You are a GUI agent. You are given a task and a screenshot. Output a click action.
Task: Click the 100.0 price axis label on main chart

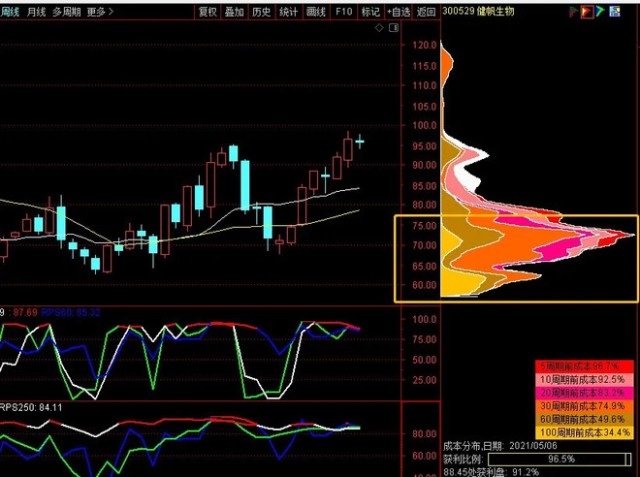[x=424, y=125]
